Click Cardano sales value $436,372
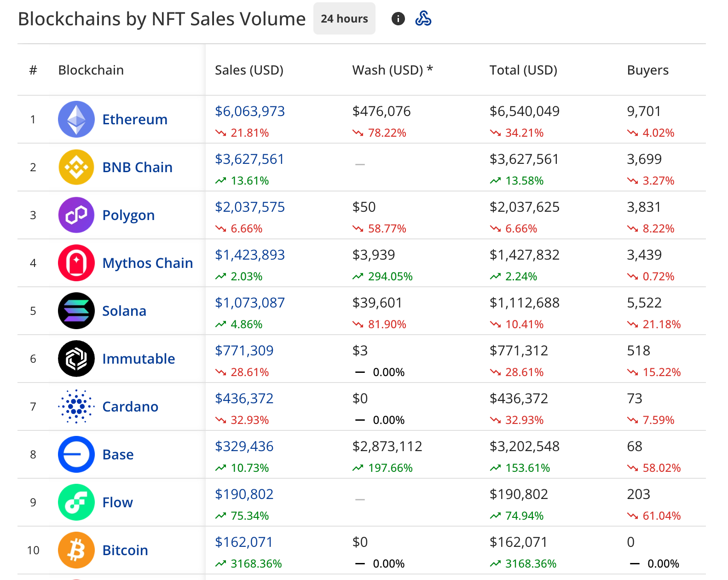 244,398
